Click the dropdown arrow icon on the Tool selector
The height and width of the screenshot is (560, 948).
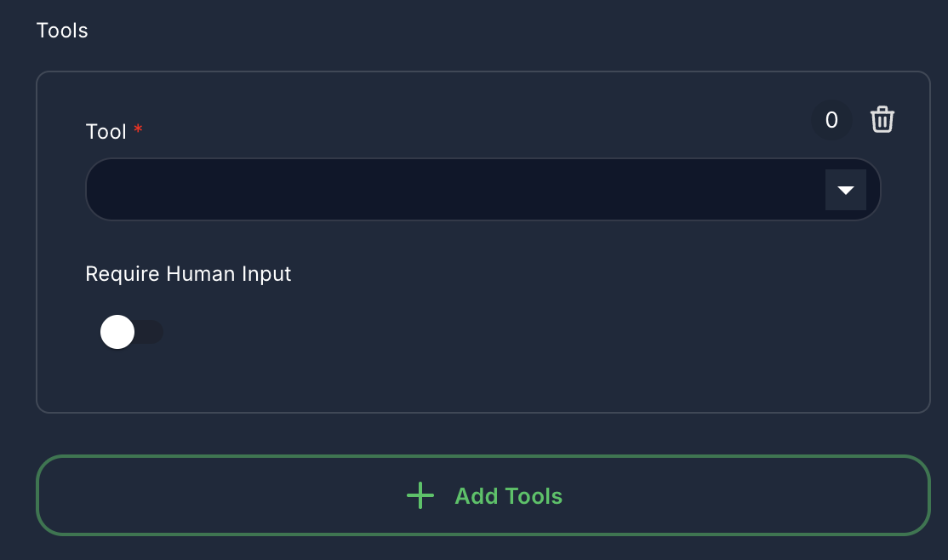pos(846,189)
